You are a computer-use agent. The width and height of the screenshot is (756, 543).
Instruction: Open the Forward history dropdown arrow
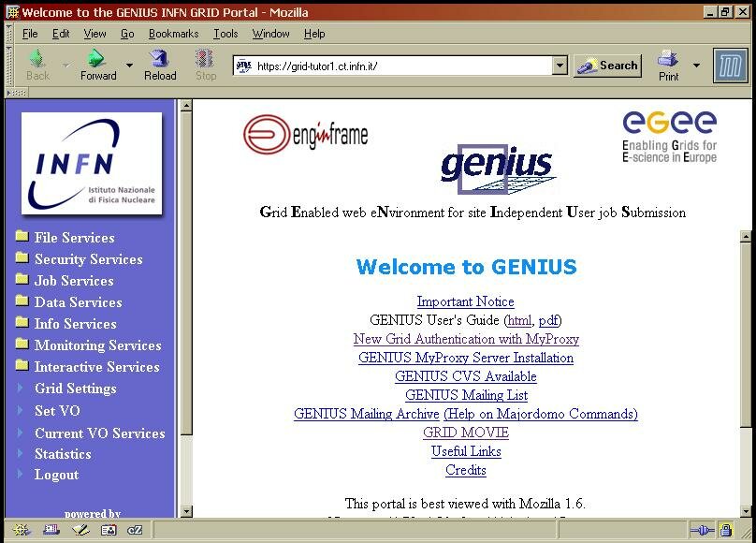pyautogui.click(x=129, y=65)
